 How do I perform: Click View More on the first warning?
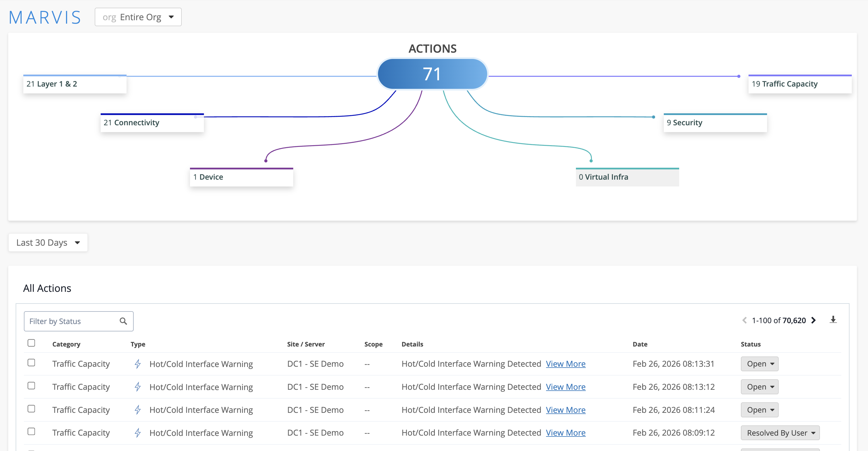pos(565,364)
